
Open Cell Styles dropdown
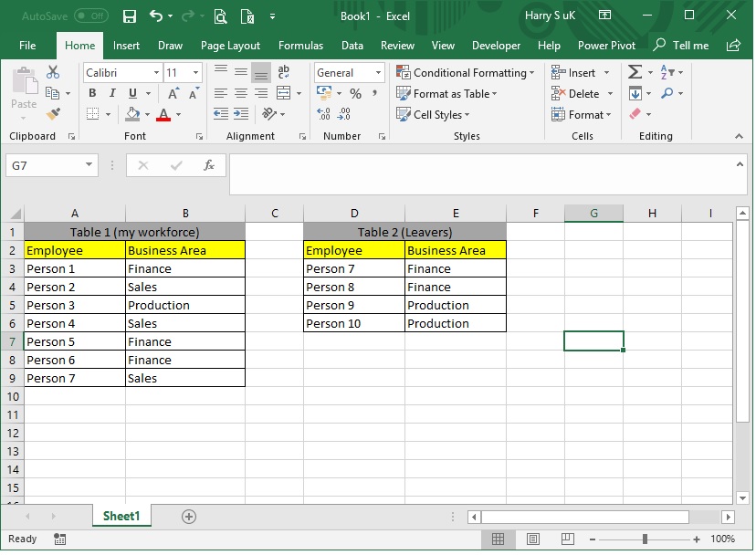click(433, 115)
